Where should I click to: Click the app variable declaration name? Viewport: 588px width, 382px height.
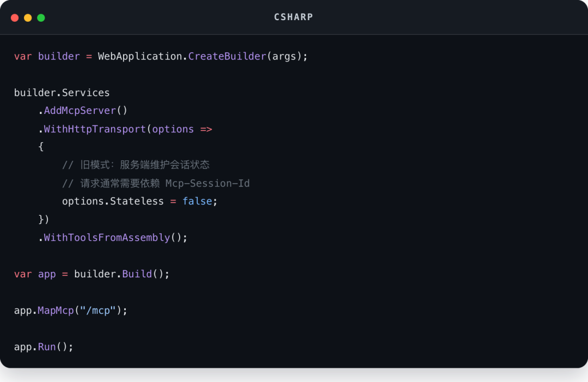(47, 274)
